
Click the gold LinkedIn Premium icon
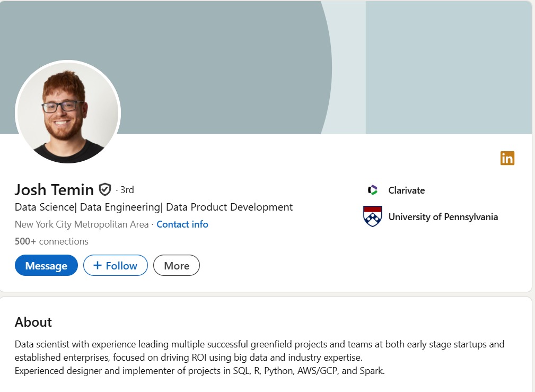(507, 158)
